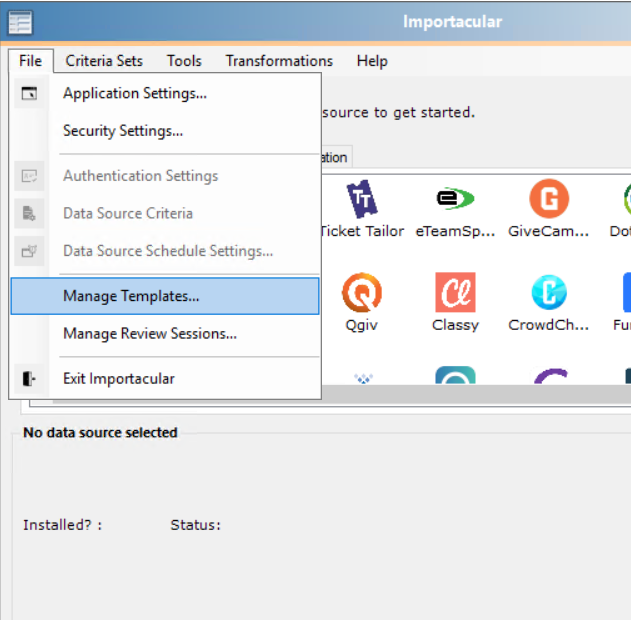Open Security Settings... menu entry
The height and width of the screenshot is (620, 631).
pyautogui.click(x=165, y=131)
